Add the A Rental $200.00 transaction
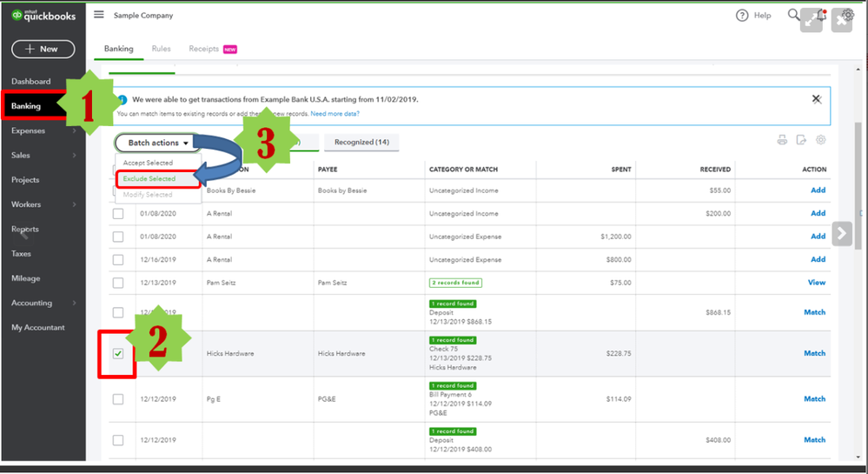Viewport: 868px width, 474px height. pyautogui.click(x=818, y=213)
